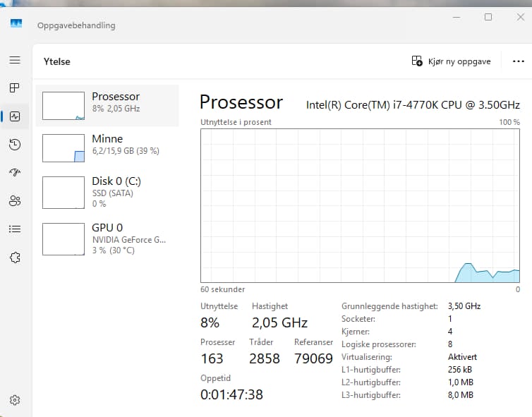Open the Processes page icon in sidebar
The image size is (532, 417).
(15, 88)
